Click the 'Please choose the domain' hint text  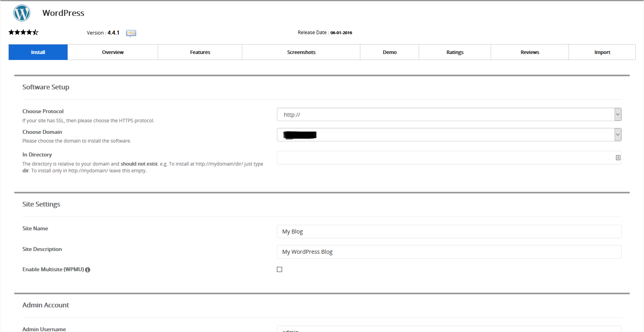(x=77, y=141)
